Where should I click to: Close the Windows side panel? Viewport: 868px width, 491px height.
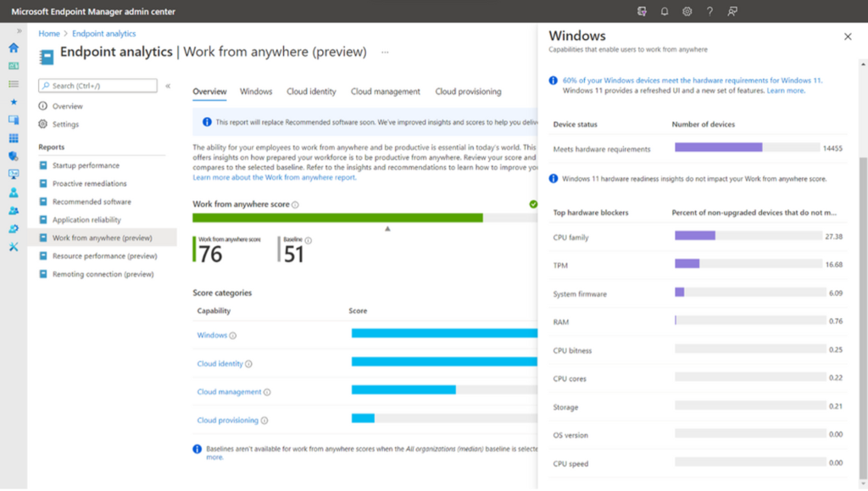coord(848,37)
